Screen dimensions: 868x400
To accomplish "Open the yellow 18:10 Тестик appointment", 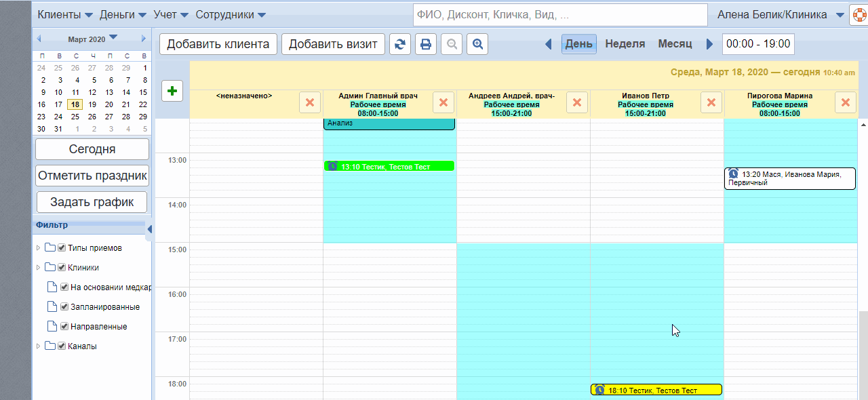I will pos(656,390).
